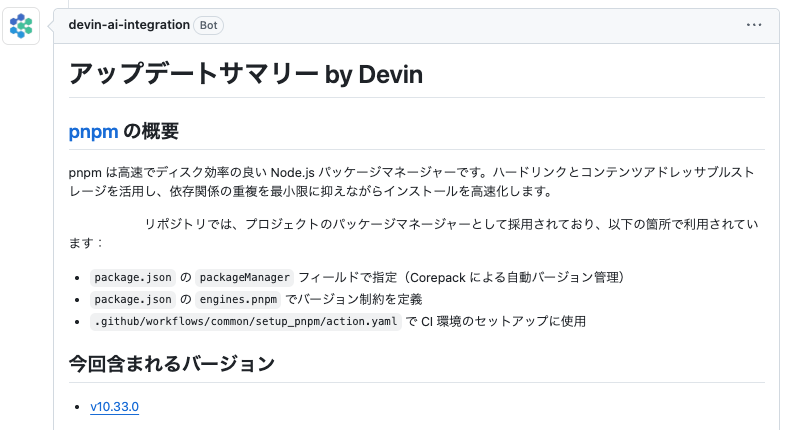790x430 pixels.
Task: Follow the pnpm link in the heading
Action: [93, 132]
